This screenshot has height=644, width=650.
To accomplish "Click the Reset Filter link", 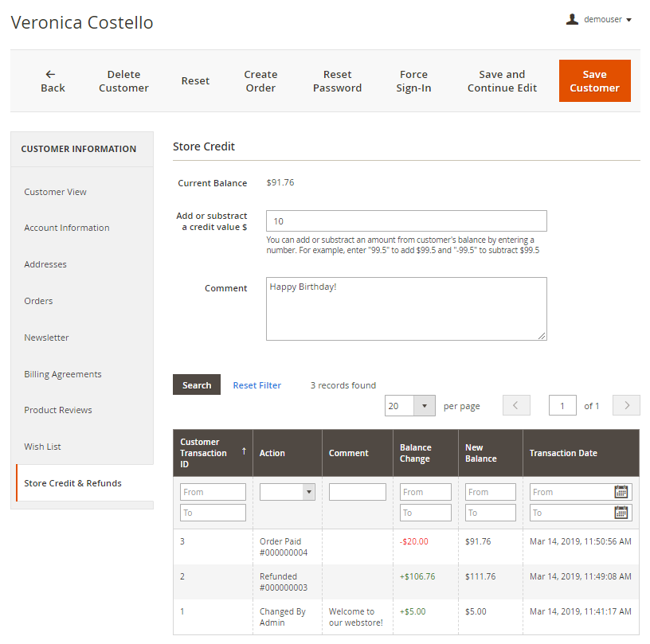I will click(x=256, y=385).
